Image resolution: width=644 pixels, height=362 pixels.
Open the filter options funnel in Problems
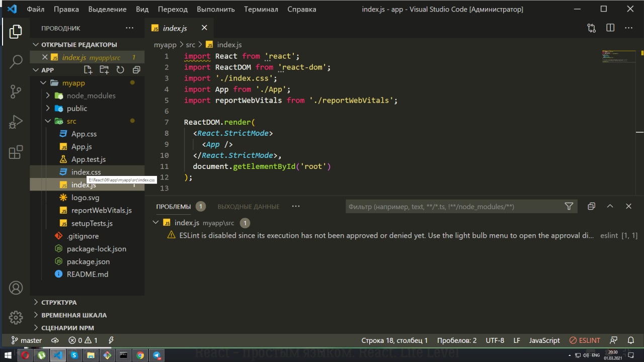click(569, 206)
